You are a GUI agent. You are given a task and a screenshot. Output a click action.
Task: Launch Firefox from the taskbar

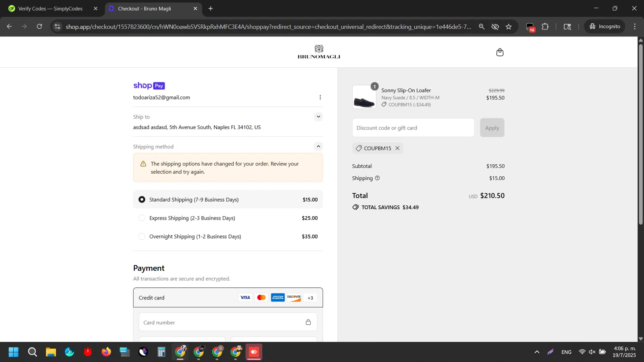(x=106, y=352)
